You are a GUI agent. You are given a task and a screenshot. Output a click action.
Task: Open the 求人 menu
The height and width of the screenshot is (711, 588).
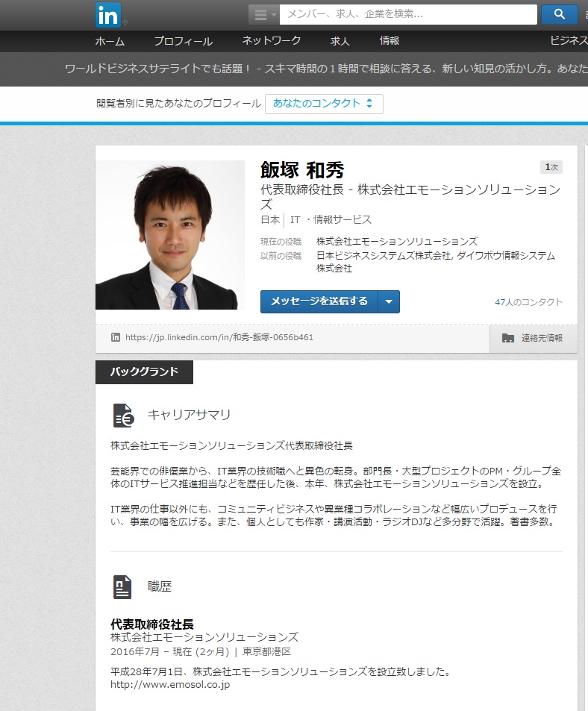click(x=340, y=41)
